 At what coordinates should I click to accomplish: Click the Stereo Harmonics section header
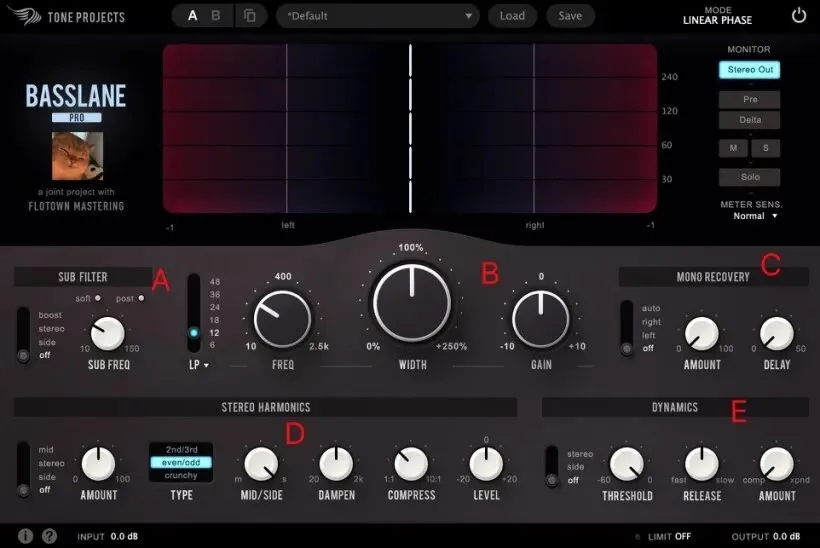266,407
